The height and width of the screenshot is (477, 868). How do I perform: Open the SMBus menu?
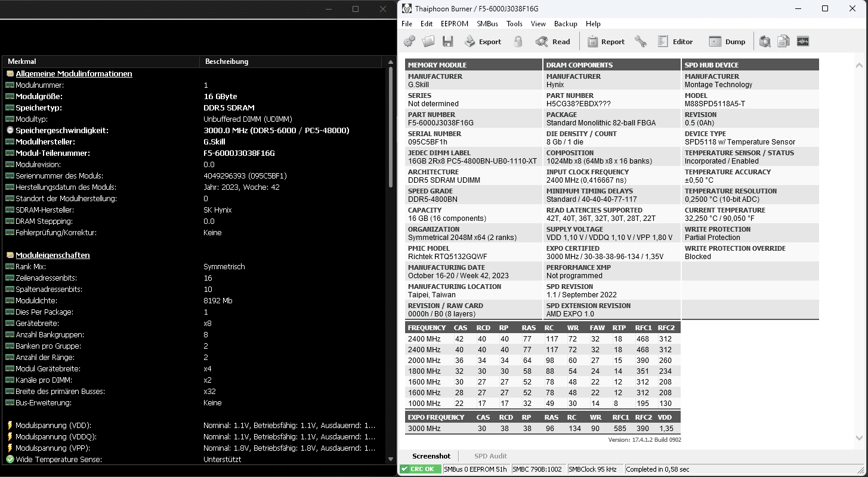click(487, 24)
